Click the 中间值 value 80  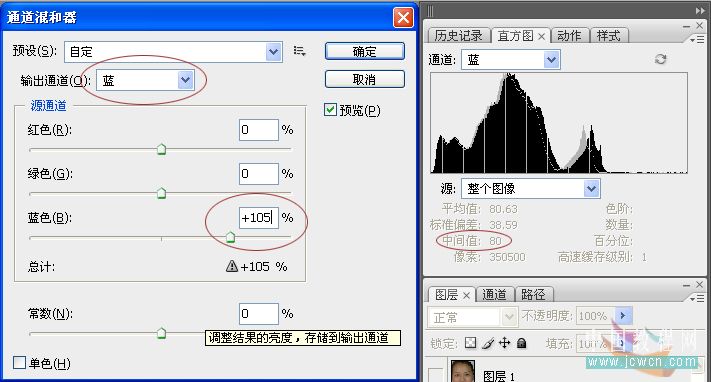click(x=495, y=241)
